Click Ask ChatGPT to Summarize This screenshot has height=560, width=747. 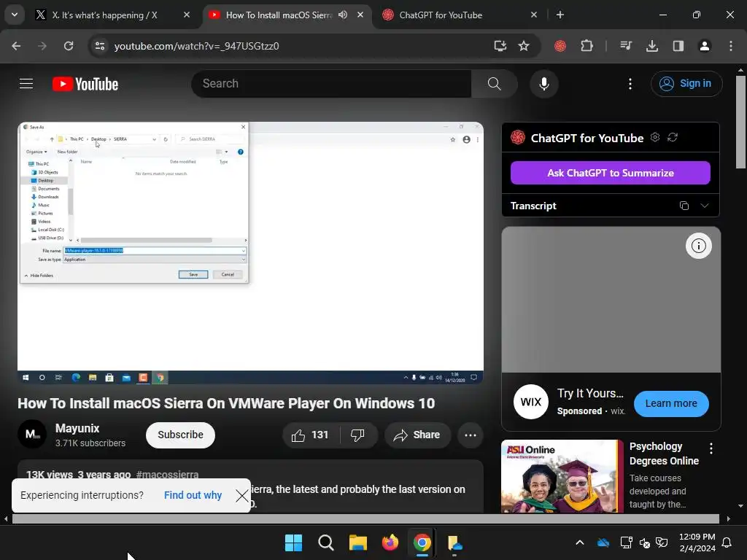[x=611, y=173]
